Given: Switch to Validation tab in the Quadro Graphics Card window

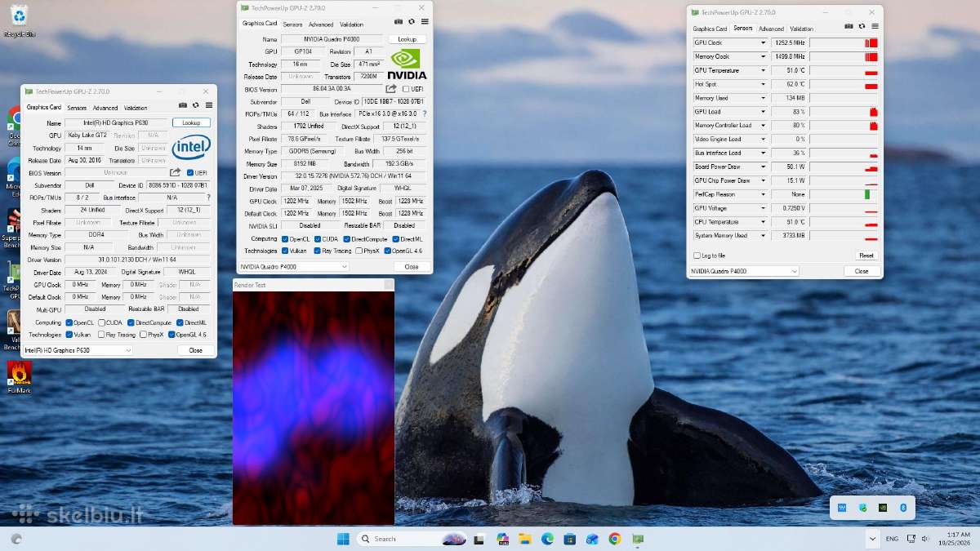Looking at the screenshot, I should [352, 24].
